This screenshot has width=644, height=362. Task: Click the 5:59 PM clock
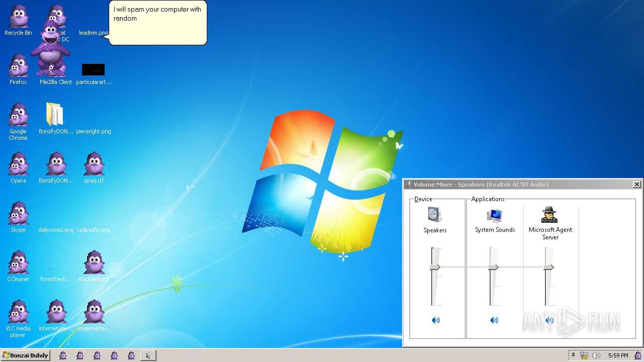pos(618,355)
